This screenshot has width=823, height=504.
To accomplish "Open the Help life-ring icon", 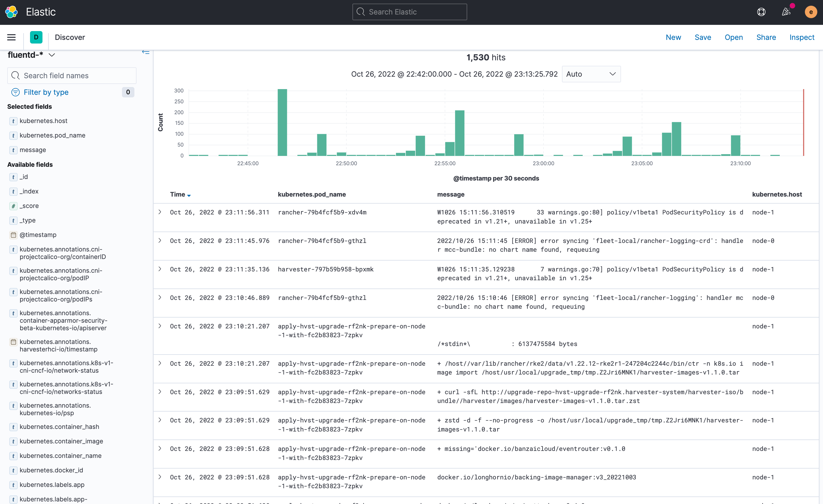I will click(762, 12).
